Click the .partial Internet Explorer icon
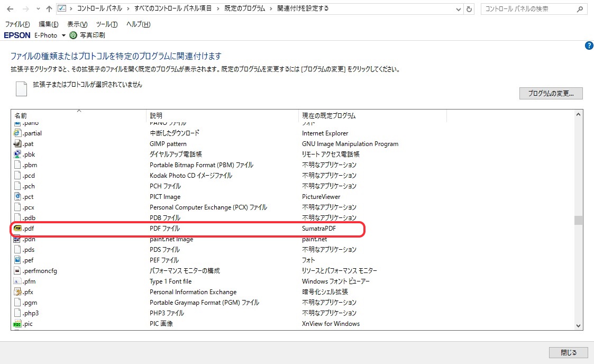594x364 pixels. click(x=17, y=133)
